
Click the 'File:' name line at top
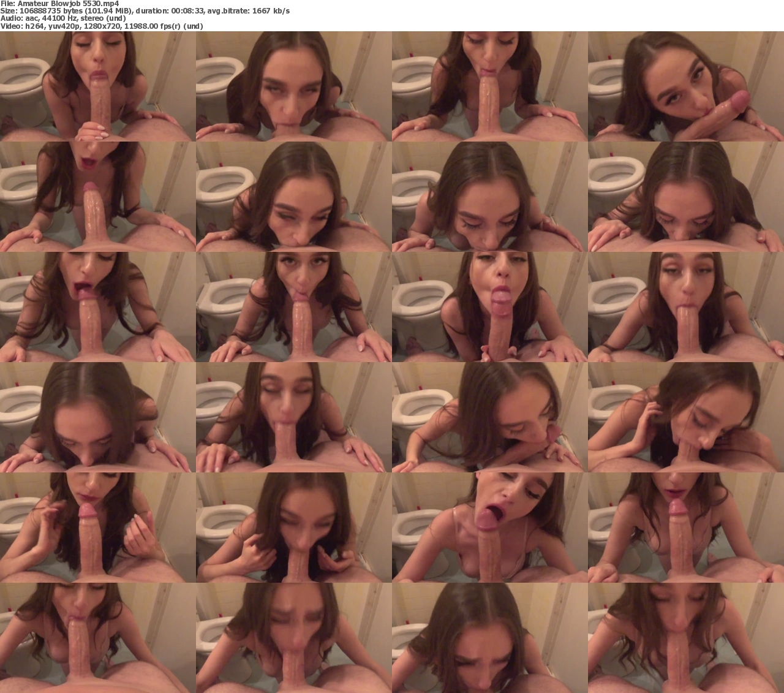[x=59, y=4]
